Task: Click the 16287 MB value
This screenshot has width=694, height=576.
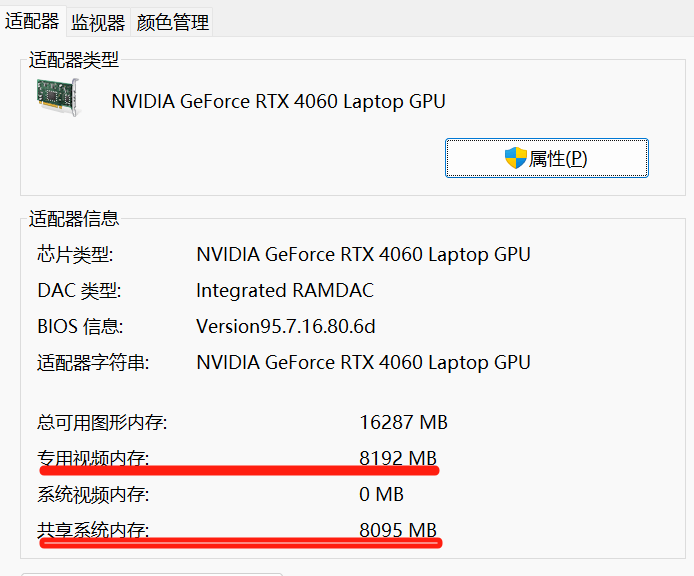Action: pyautogui.click(x=403, y=422)
